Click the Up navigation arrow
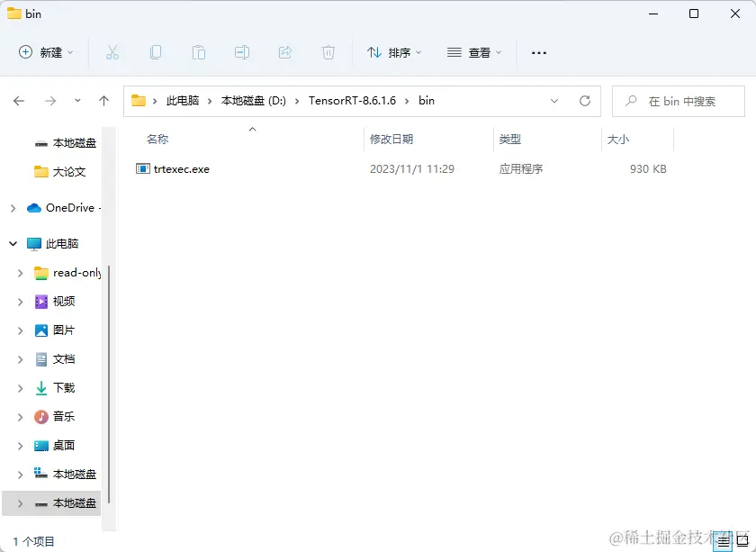The height and width of the screenshot is (552, 756). pyautogui.click(x=103, y=101)
